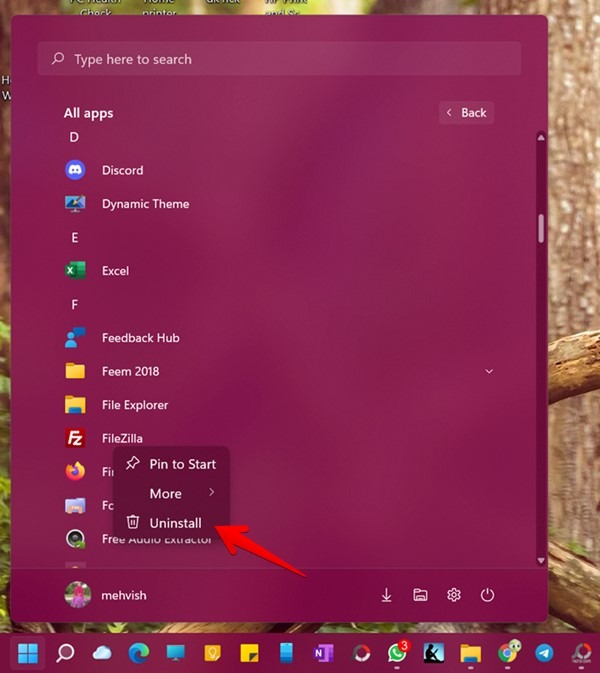Click the Feem 2018 folder icon

click(75, 371)
